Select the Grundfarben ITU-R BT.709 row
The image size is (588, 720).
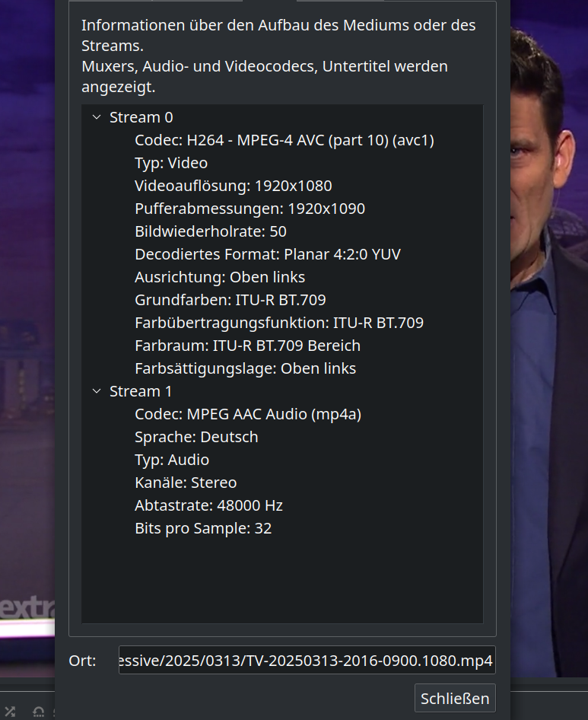pos(230,300)
